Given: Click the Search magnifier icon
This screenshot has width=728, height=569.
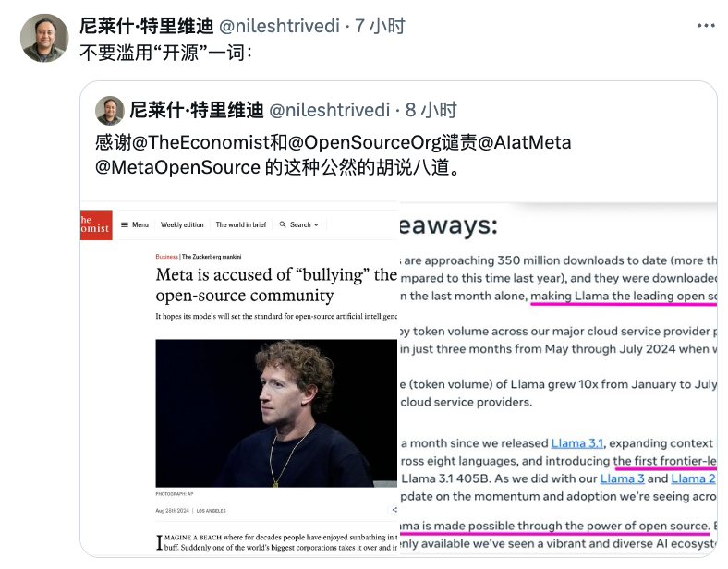Looking at the screenshot, I should (x=283, y=224).
